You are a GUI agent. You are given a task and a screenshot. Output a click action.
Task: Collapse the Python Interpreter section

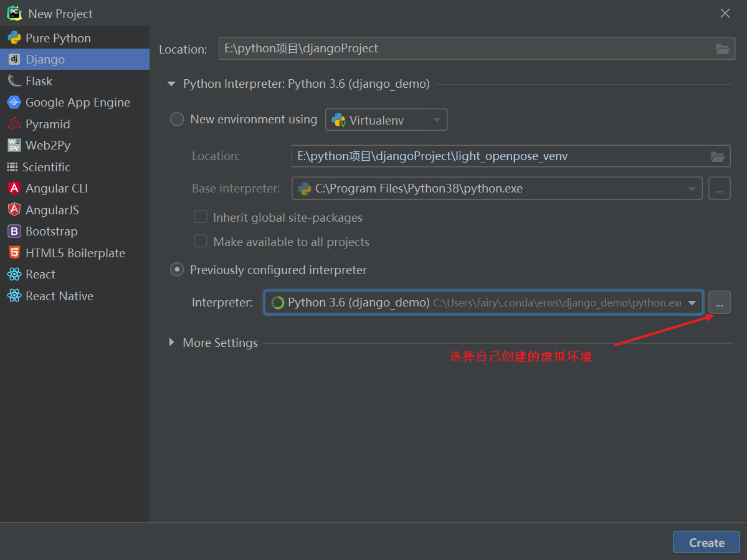point(172,84)
